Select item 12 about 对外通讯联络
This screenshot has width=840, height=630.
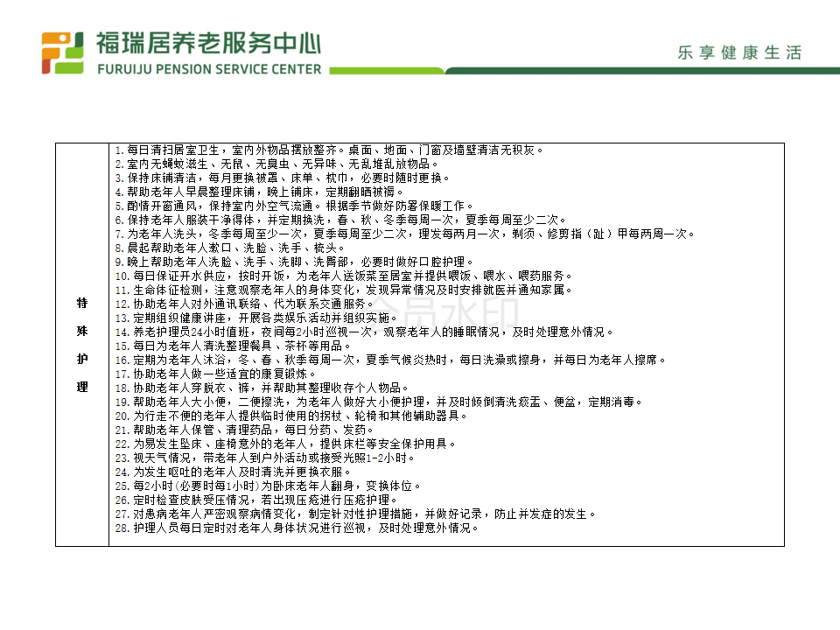click(244, 304)
